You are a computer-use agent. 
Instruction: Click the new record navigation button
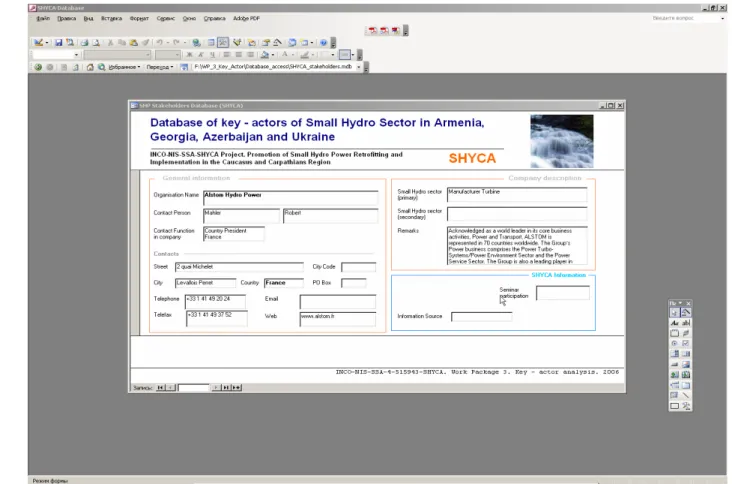236,387
